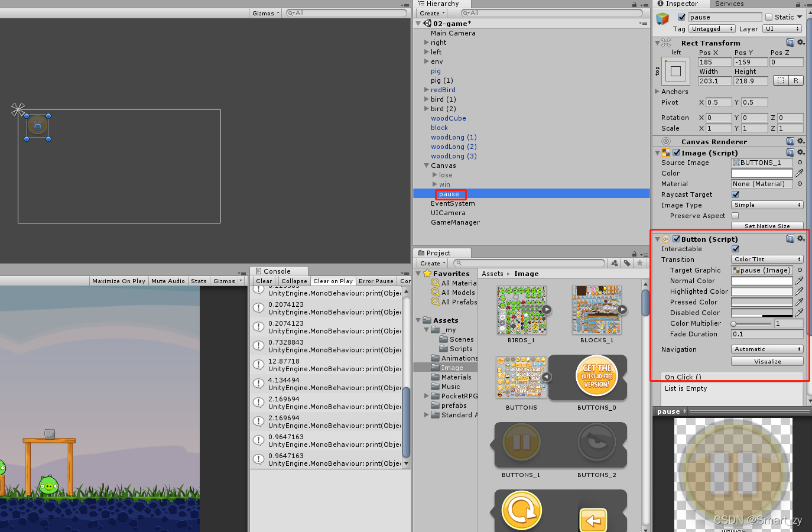Open Navigation Automatic dropdown
This screenshot has width=812, height=532.
pyautogui.click(x=767, y=349)
